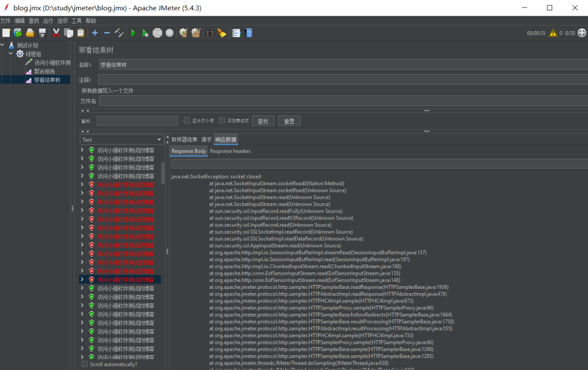
Task: Select the Response Body sub-tab
Action: (189, 151)
